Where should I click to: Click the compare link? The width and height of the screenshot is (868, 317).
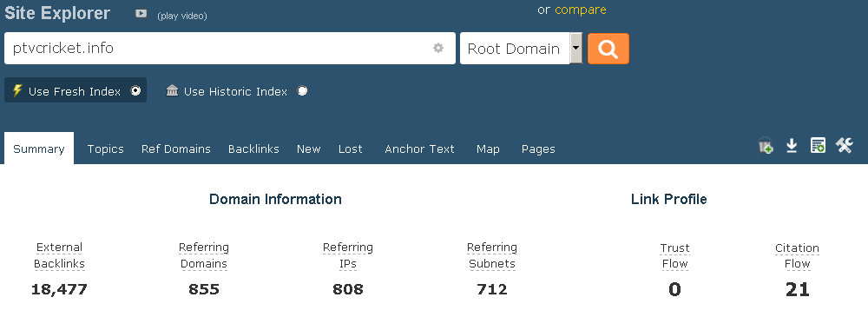tap(580, 10)
